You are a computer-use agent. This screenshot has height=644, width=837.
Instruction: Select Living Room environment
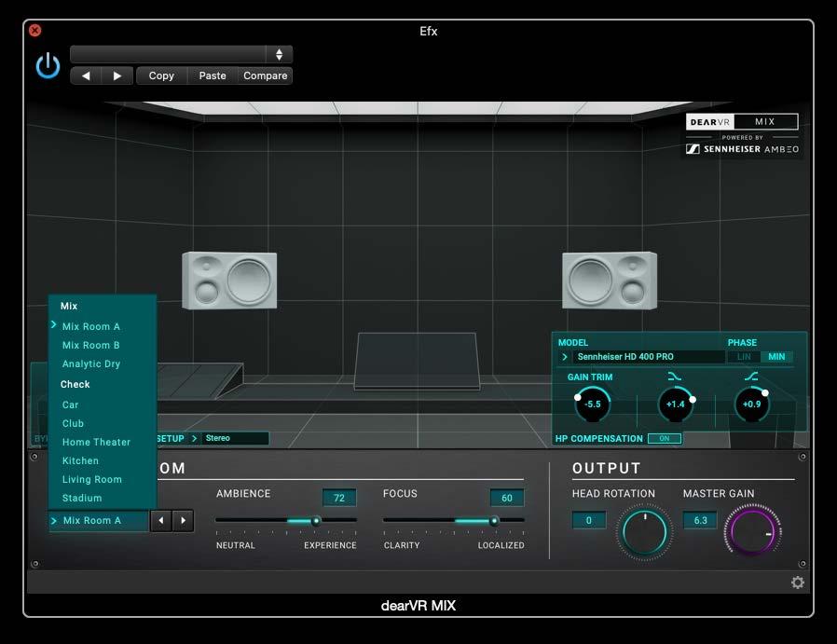[x=92, y=479]
